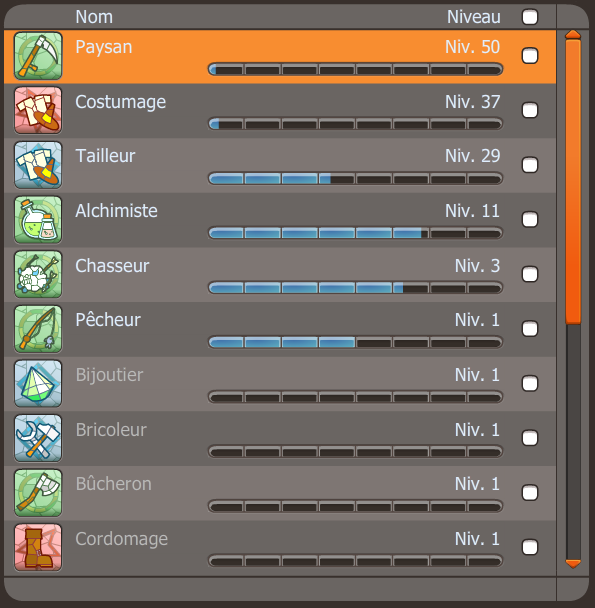Click the Pêcheur fishing rod icon
Viewport: 595px width, 608px height.
[x=38, y=329]
